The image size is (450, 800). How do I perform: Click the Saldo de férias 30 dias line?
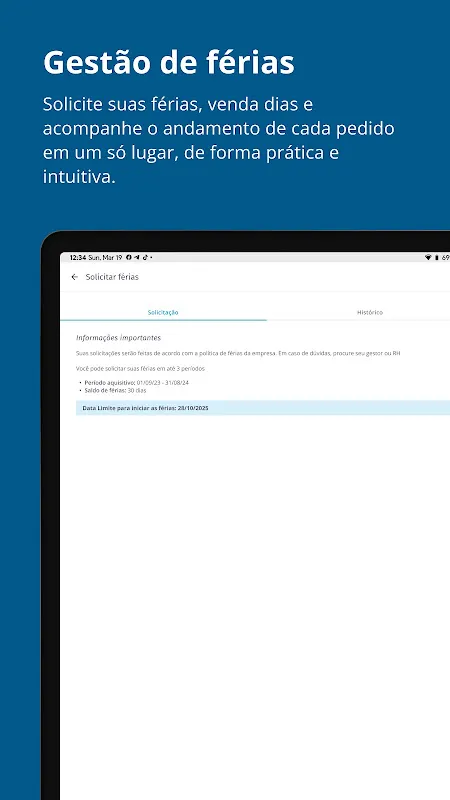(113, 390)
